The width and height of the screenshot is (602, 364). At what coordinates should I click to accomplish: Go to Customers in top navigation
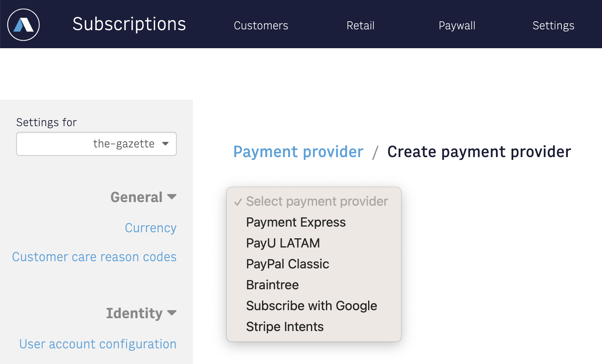point(261,26)
